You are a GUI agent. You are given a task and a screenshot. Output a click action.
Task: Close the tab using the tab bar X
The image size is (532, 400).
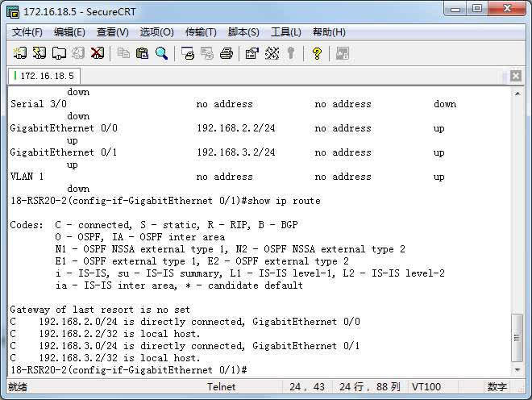(x=517, y=76)
